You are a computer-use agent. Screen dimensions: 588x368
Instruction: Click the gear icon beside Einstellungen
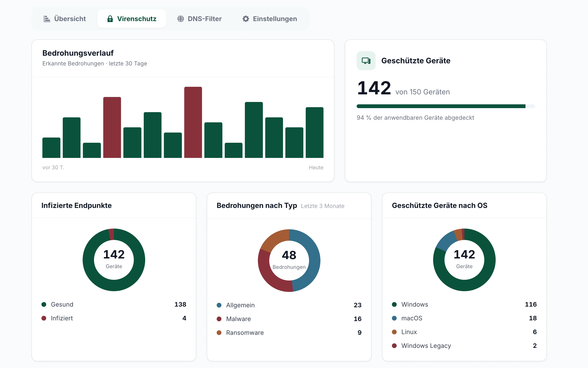click(246, 19)
